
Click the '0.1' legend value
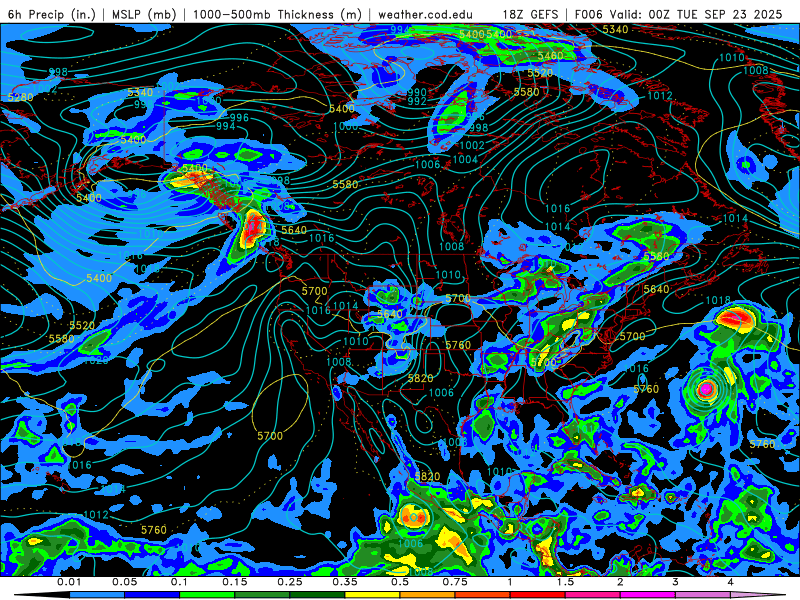coord(179,582)
